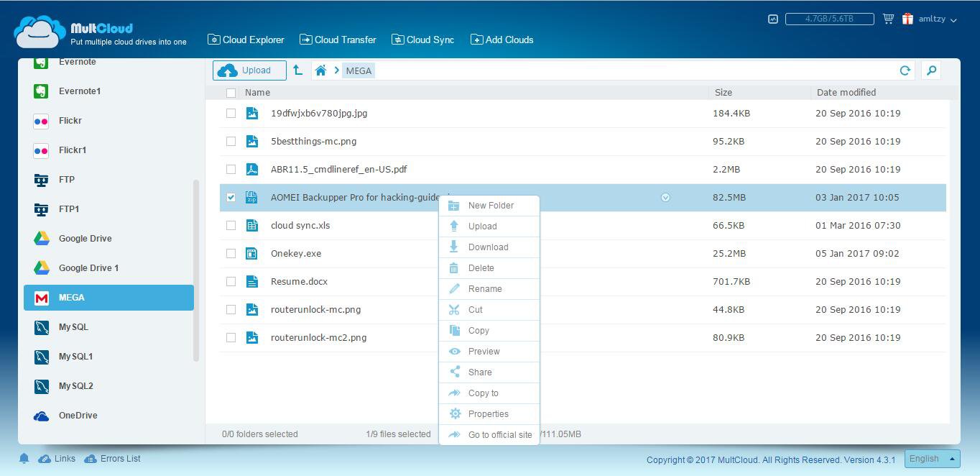The image size is (980, 476).
Task: Click the home icon in the breadcrumb
Action: (320, 70)
